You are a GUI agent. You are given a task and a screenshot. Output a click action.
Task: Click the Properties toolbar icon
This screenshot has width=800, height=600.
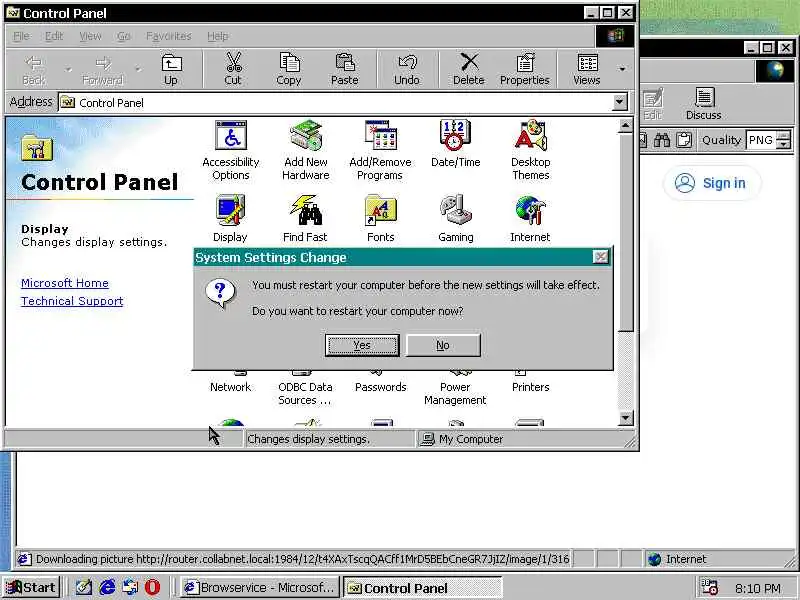point(524,69)
